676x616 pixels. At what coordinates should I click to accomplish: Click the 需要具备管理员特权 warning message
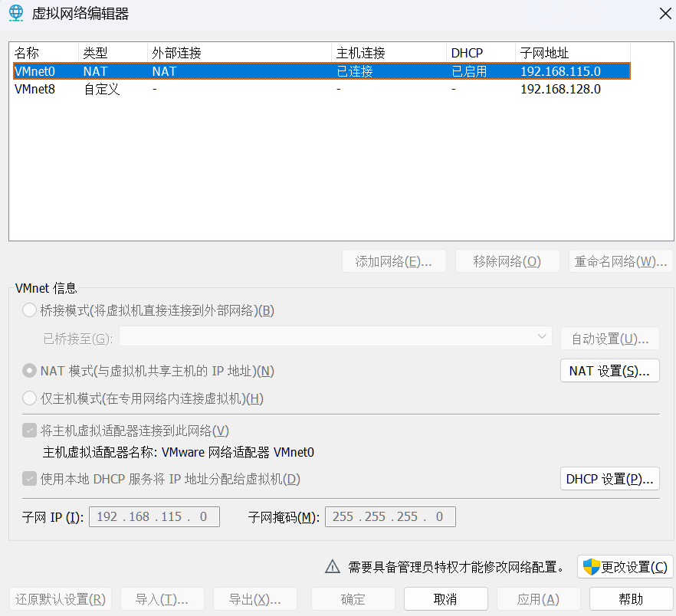(456, 567)
